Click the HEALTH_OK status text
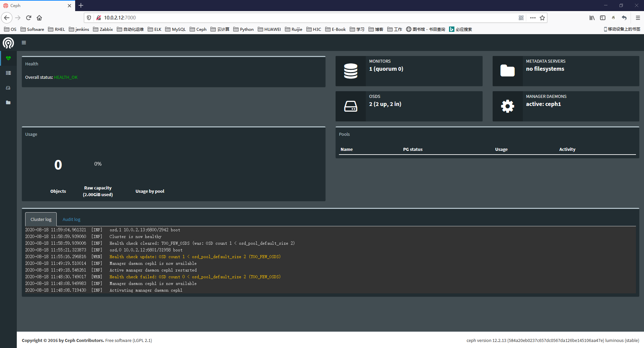This screenshot has height=348, width=644. (x=66, y=77)
